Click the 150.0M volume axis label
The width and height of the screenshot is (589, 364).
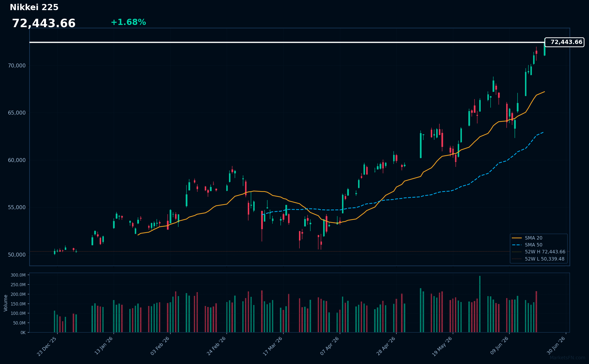pyautogui.click(x=18, y=304)
